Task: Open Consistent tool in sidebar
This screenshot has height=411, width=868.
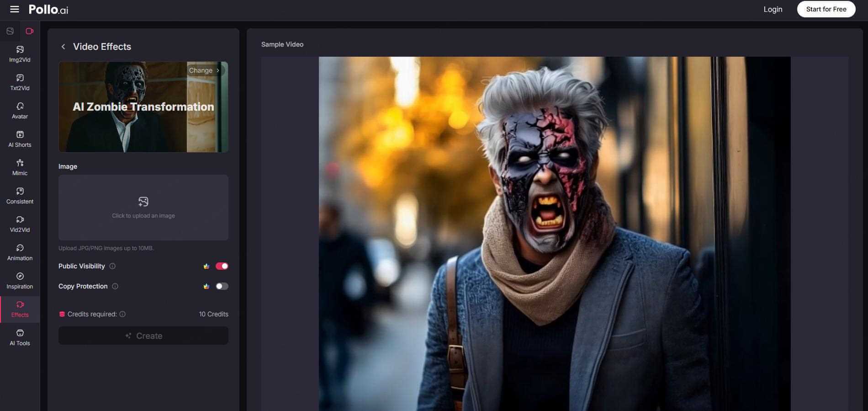Action: pos(20,196)
